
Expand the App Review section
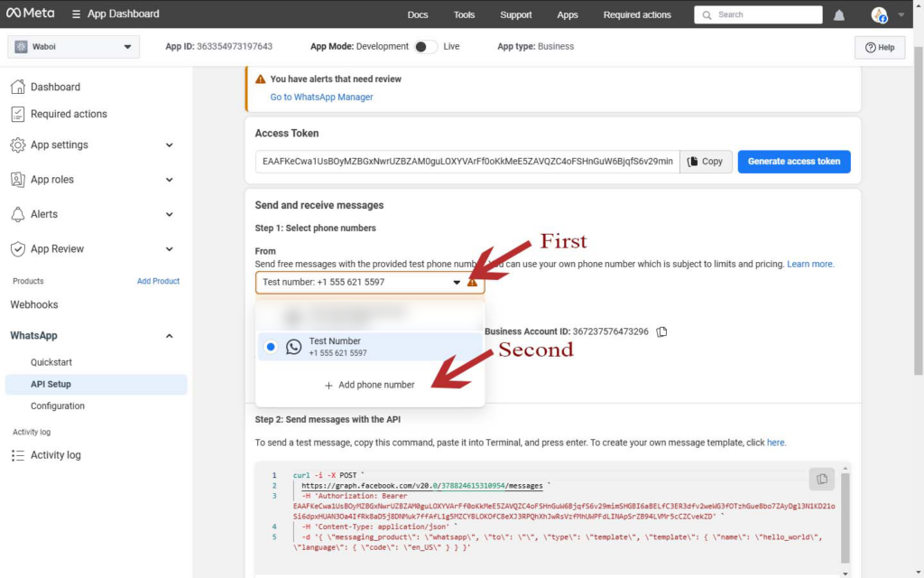(169, 249)
